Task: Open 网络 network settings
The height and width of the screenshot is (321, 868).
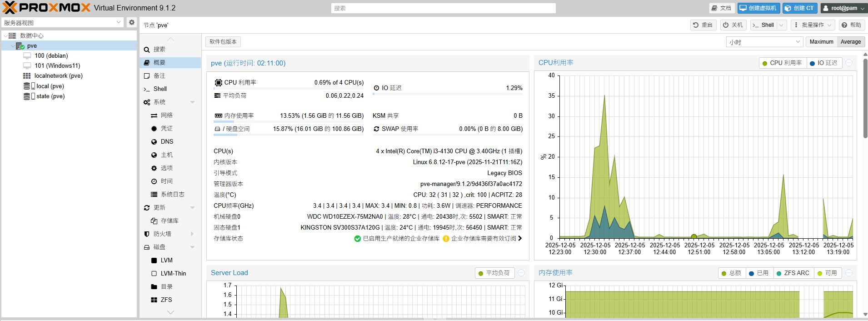Action: tap(170, 115)
